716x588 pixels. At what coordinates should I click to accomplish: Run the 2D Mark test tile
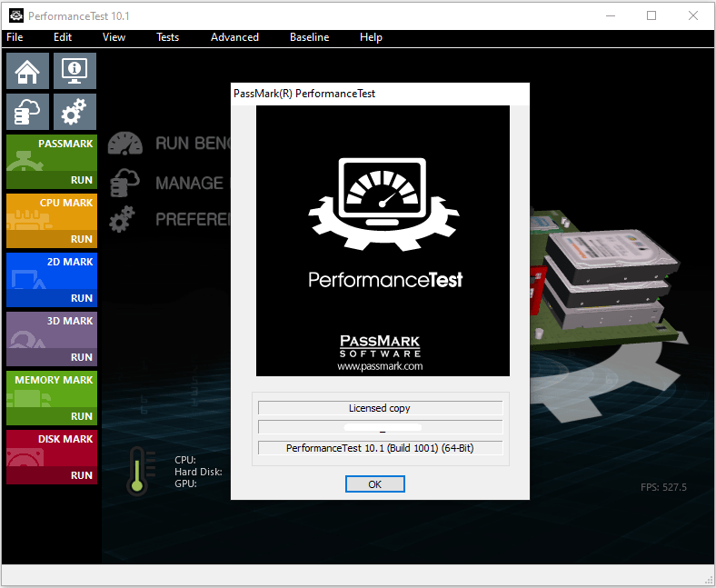pos(52,280)
